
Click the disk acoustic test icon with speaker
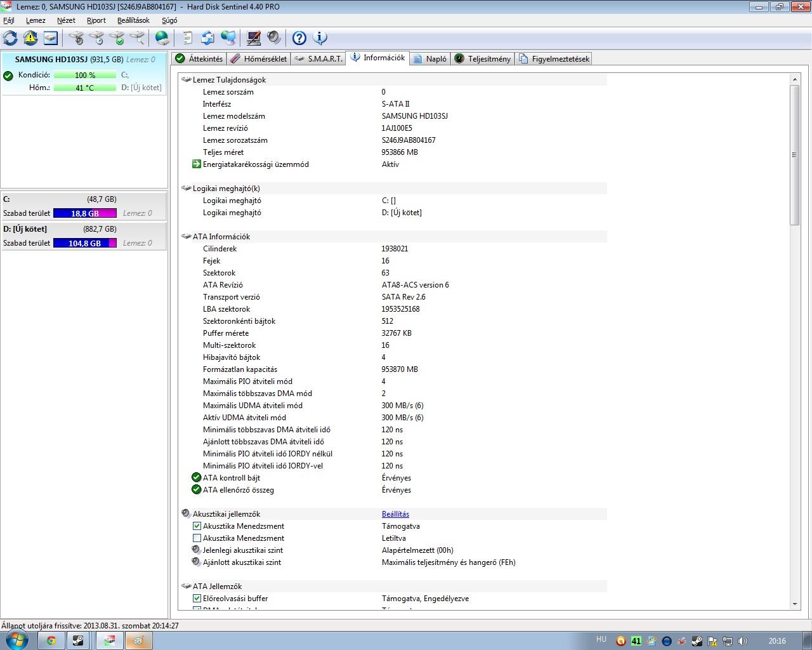click(x=76, y=38)
